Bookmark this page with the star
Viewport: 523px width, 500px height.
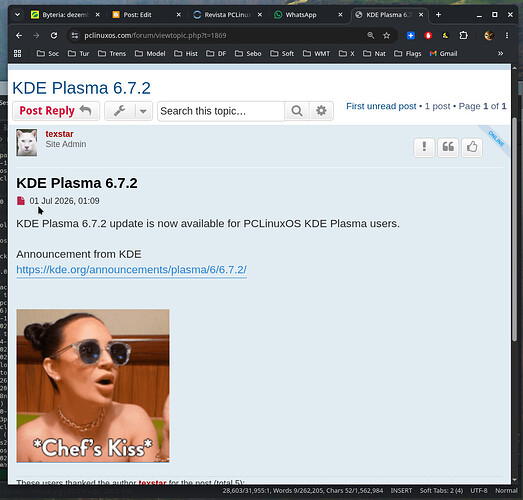pyautogui.click(x=387, y=35)
